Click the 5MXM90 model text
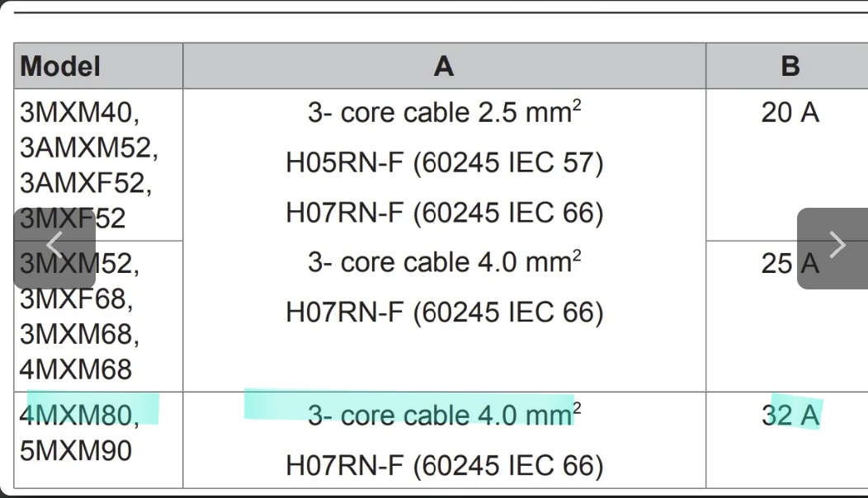The width and height of the screenshot is (868, 498). click(76, 451)
